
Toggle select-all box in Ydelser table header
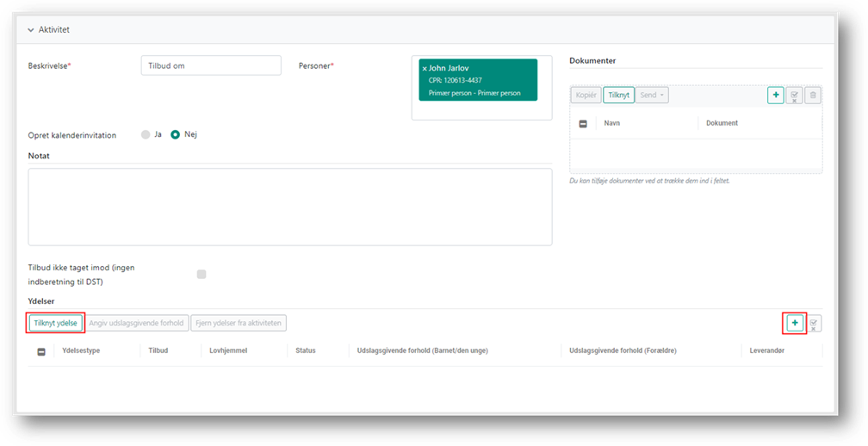point(41,351)
